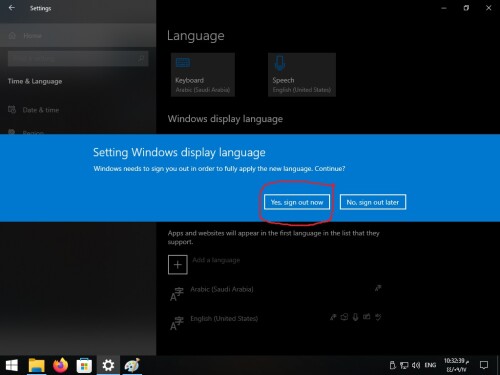This screenshot has width=500, height=375.
Task: Click the search magnifier in settings box
Action: (141, 59)
